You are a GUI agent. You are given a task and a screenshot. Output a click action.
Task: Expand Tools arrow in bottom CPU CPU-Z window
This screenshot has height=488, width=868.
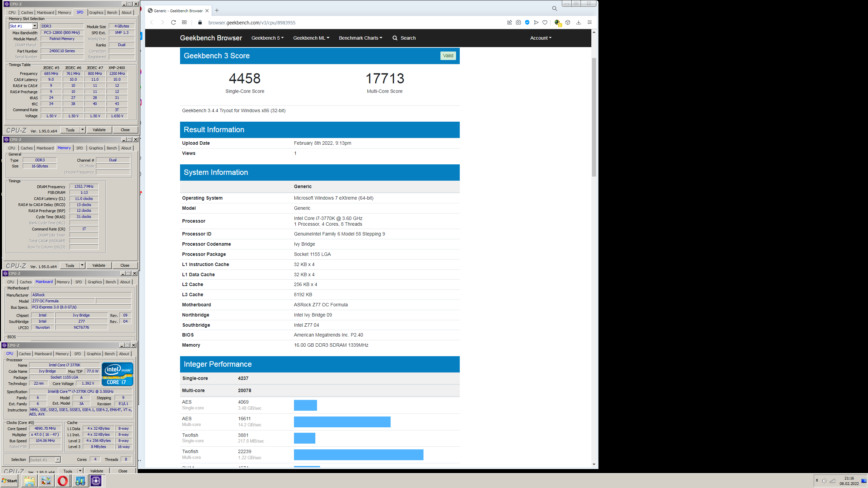80,471
